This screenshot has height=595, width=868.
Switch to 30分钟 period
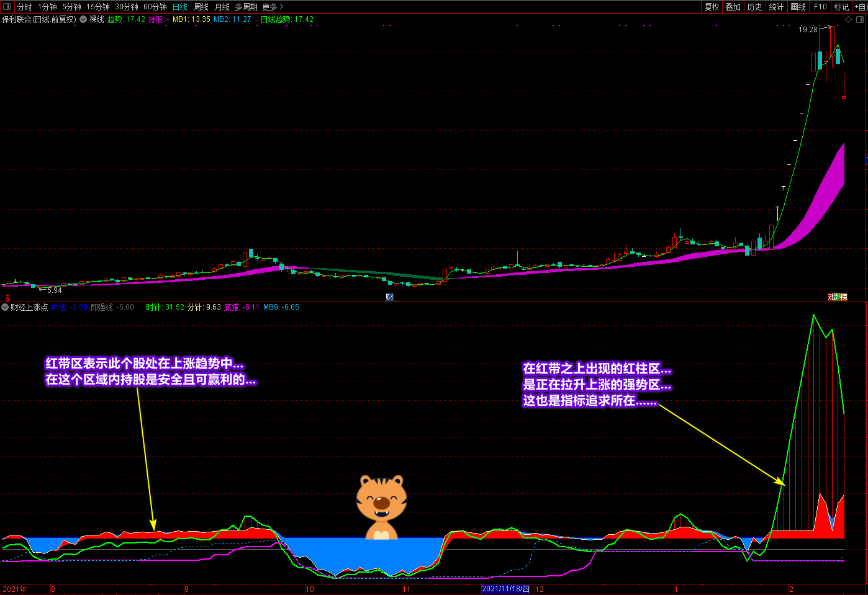[x=127, y=7]
